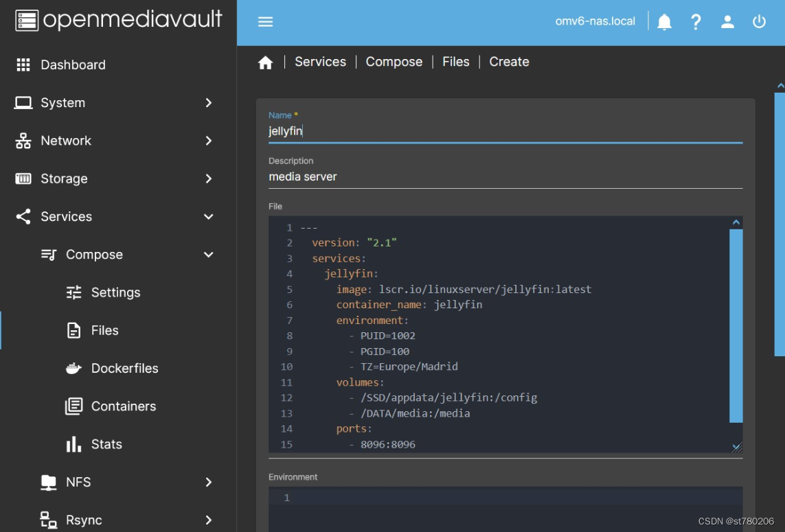Click the services: line
Viewport: 785px width, 532px height.
point(339,258)
